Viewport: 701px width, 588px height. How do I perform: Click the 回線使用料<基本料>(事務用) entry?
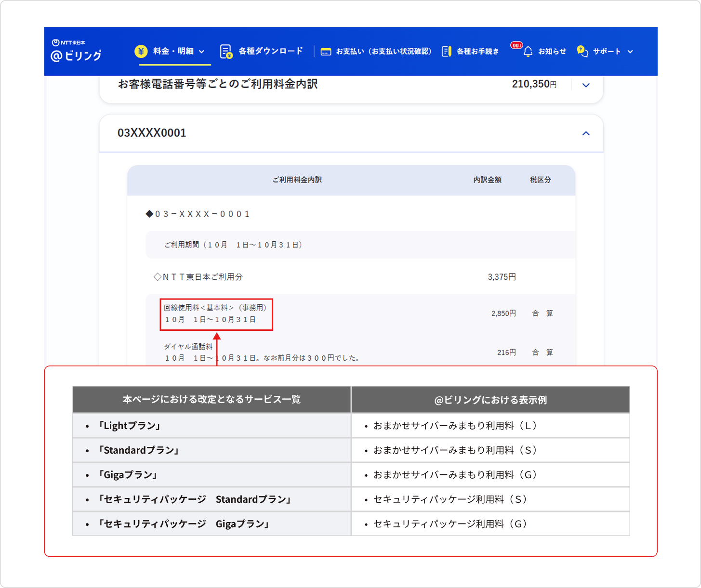(216, 314)
